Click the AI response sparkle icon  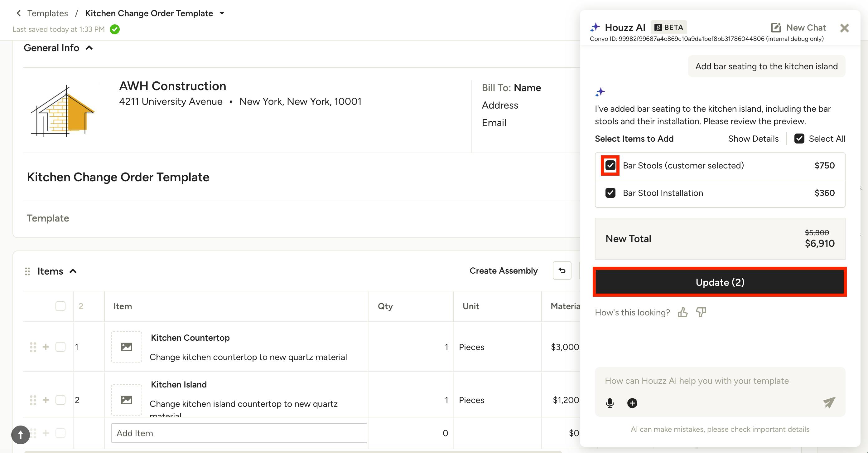point(600,92)
